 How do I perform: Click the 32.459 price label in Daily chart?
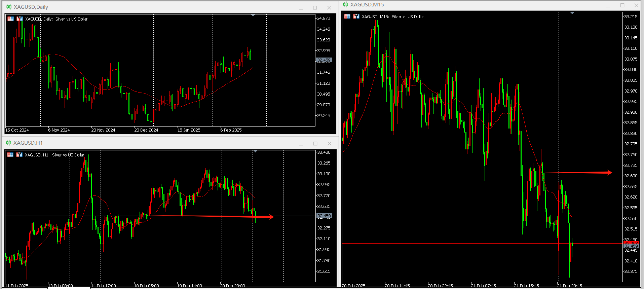pos(324,60)
